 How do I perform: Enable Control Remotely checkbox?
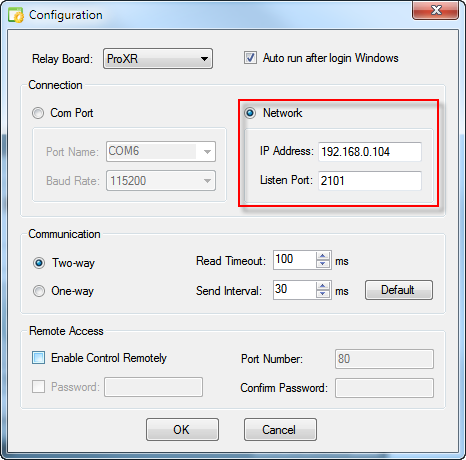point(38,358)
